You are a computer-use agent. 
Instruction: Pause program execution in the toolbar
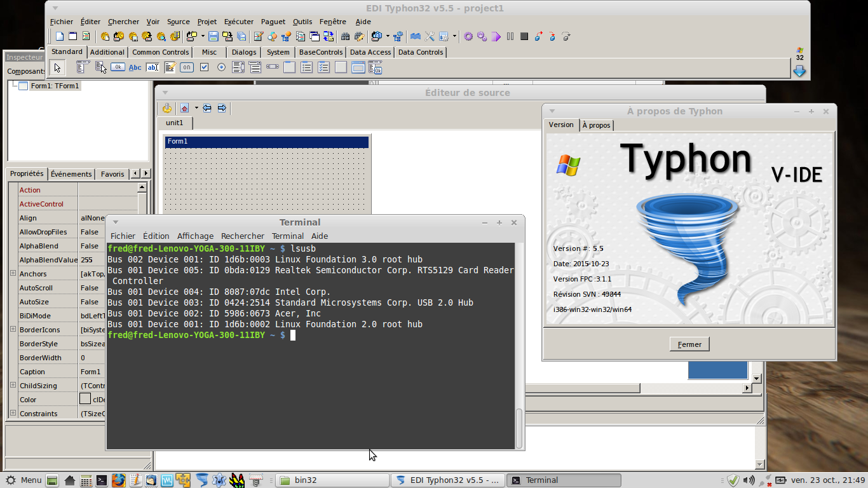(x=510, y=36)
